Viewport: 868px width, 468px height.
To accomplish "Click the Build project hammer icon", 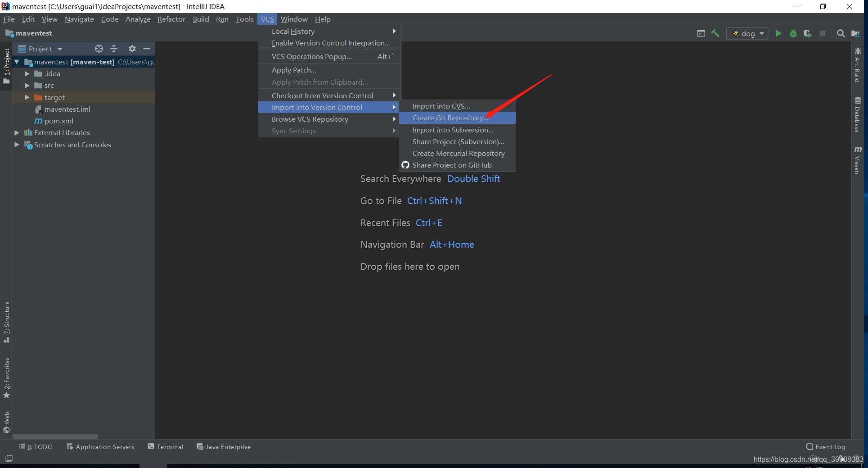I will pyautogui.click(x=715, y=33).
